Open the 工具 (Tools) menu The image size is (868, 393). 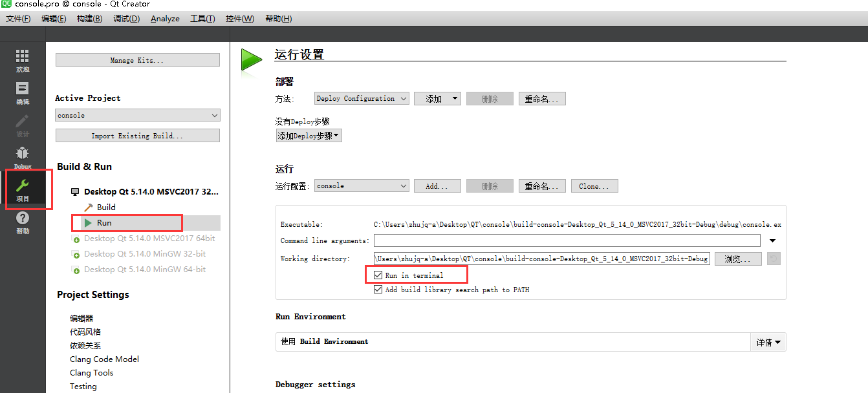click(x=202, y=18)
